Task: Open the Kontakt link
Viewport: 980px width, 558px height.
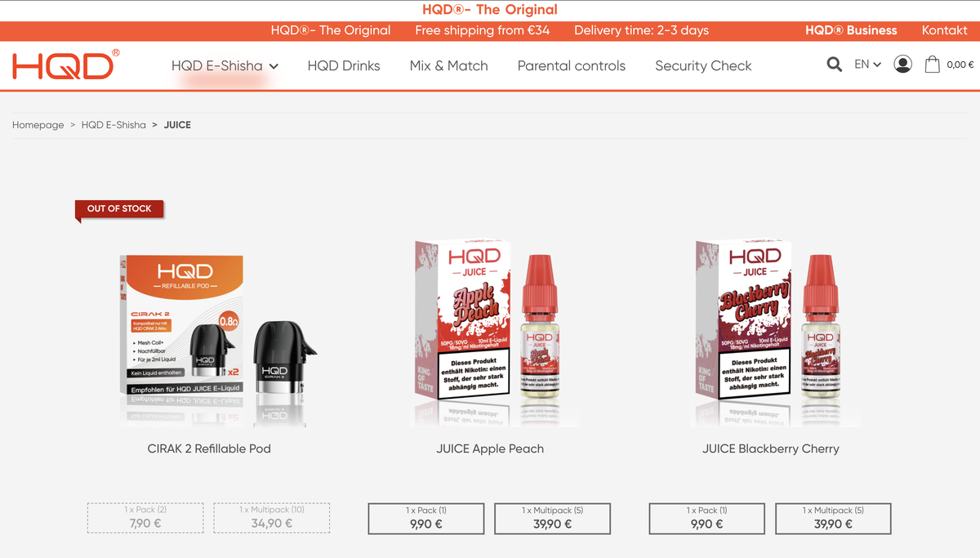Action: [945, 30]
